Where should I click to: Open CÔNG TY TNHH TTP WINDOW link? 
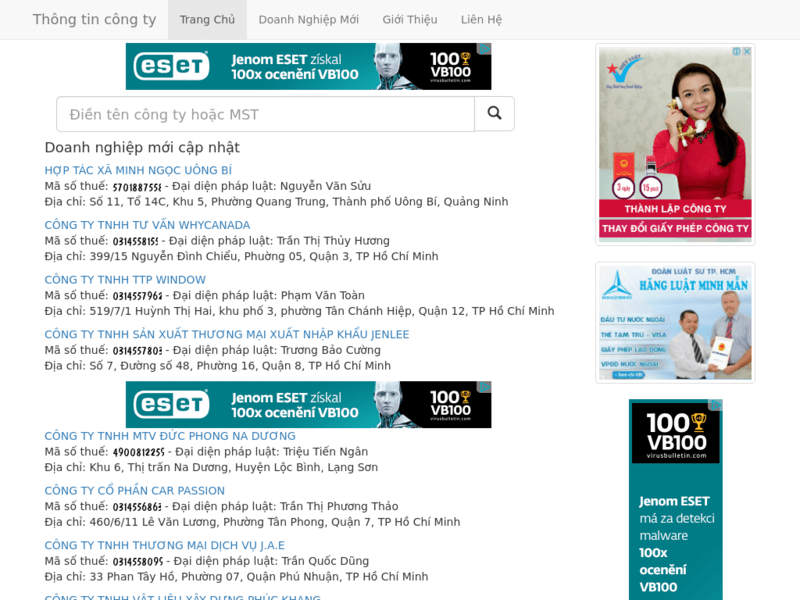[125, 280]
